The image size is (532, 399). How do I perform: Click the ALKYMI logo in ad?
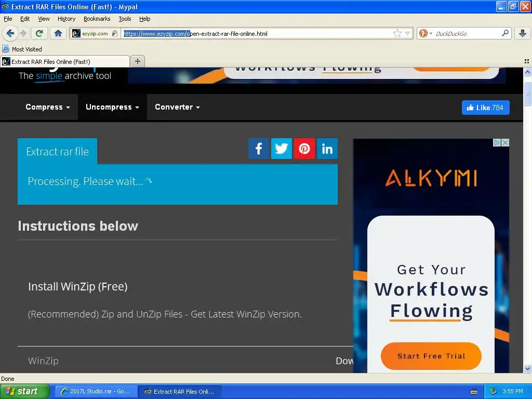coord(431,178)
